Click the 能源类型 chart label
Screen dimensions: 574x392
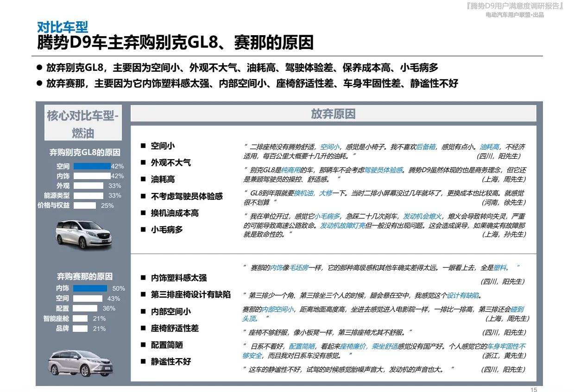(x=57, y=195)
